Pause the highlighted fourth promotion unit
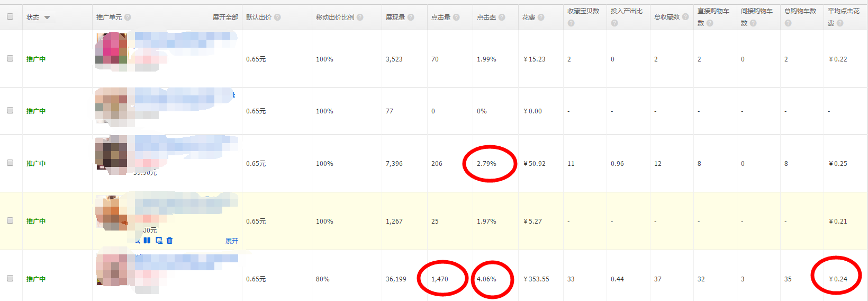This screenshot has width=868, height=301. click(x=147, y=241)
